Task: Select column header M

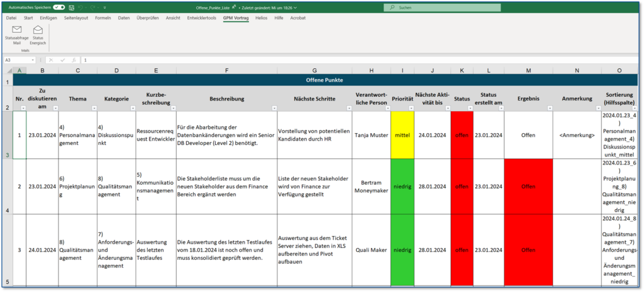Action: (528, 70)
